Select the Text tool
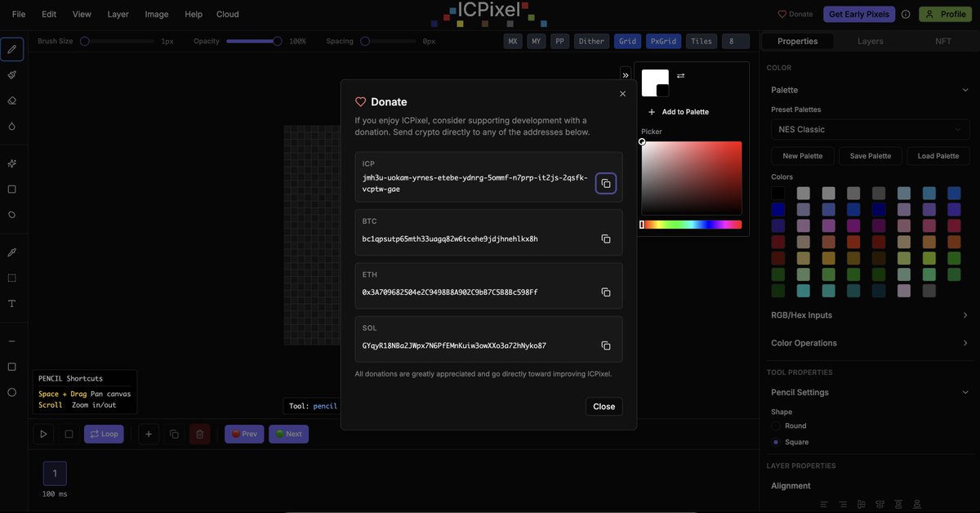This screenshot has width=980, height=513. pos(11,302)
